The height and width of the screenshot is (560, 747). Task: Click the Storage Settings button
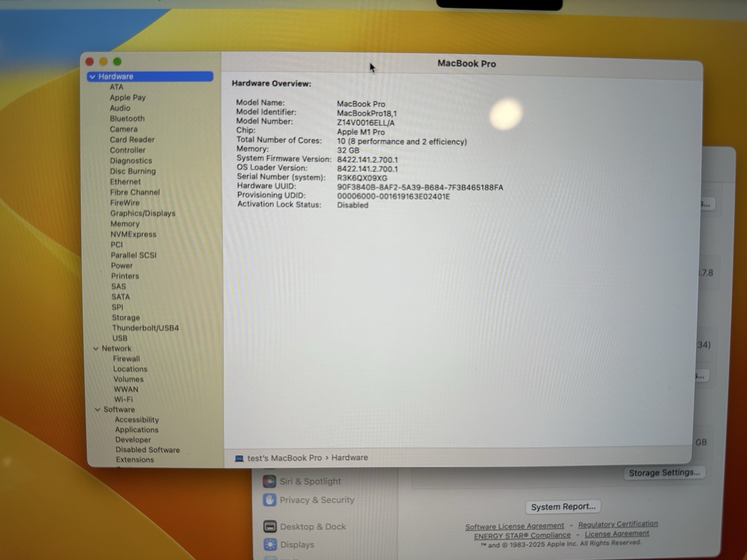click(x=664, y=473)
